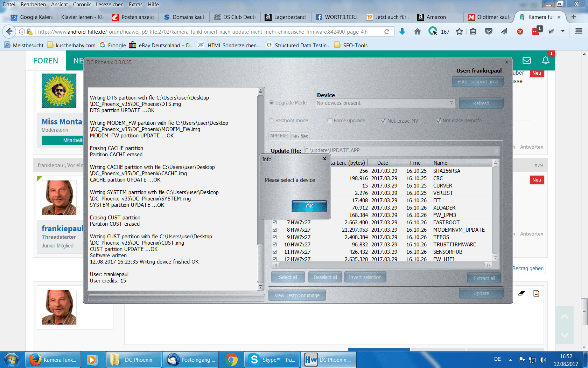Open the Chronik menu
Screen dimensions: 588x368
(x=82, y=5)
